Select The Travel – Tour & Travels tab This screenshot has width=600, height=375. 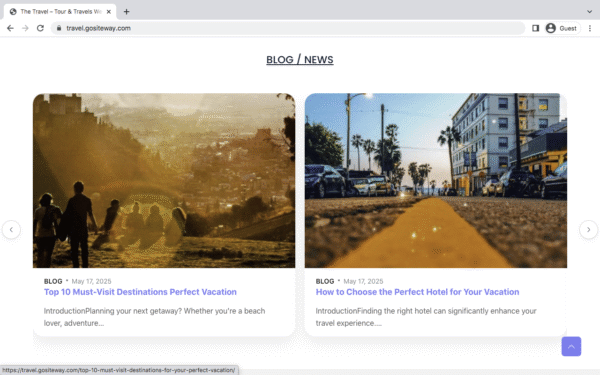coord(60,12)
